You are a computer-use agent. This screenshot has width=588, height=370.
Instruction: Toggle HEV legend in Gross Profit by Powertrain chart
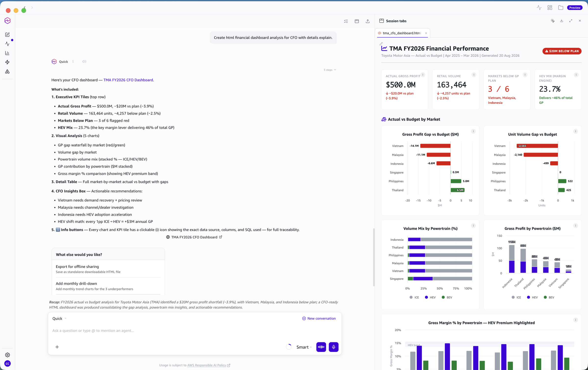[532, 297]
